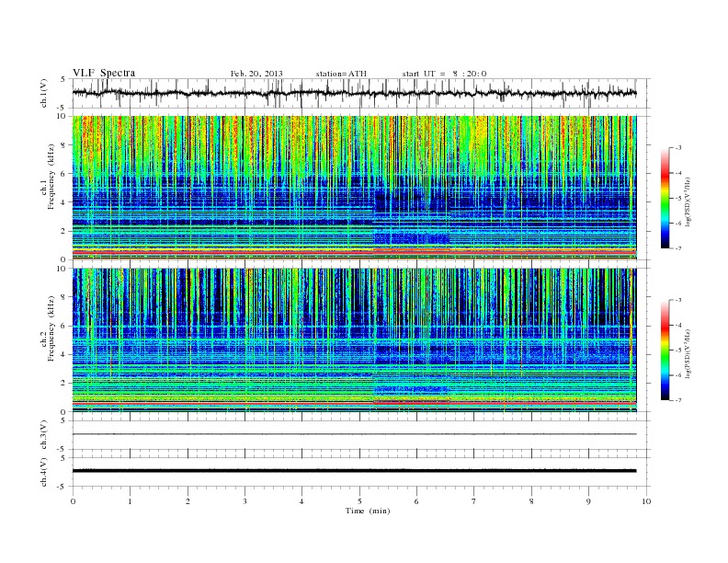
Task: Click the "ch.1(V)" waveform axis label
Action: pyautogui.click(x=44, y=93)
